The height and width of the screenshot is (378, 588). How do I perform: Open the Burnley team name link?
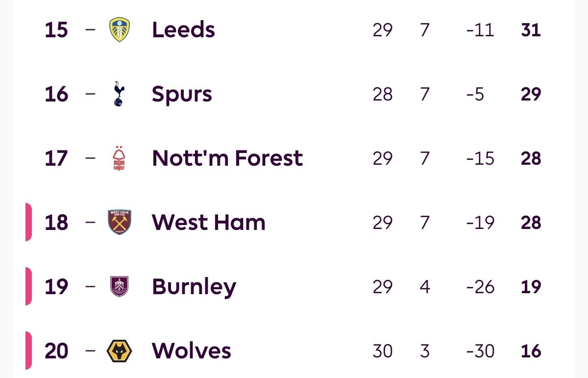point(194,287)
